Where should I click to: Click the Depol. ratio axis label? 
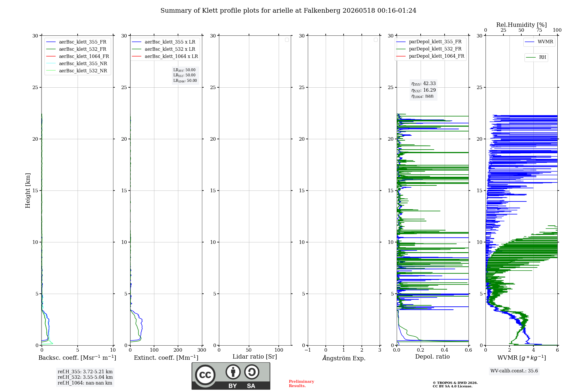point(432,357)
